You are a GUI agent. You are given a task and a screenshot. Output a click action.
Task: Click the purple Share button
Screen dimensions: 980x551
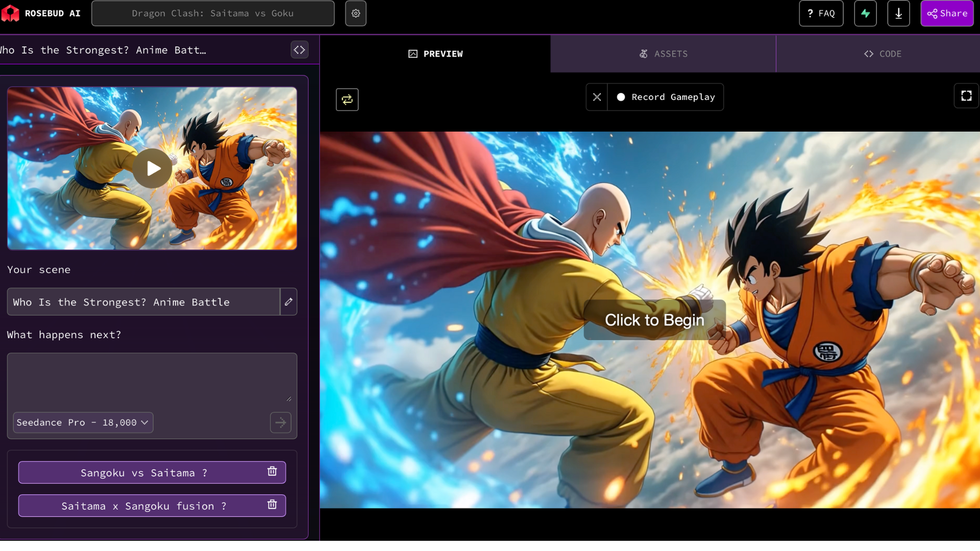[x=947, y=13]
